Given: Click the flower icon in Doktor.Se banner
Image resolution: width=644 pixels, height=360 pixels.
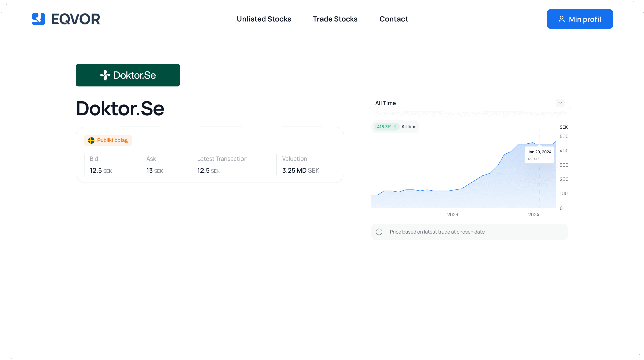Looking at the screenshot, I should tap(105, 75).
